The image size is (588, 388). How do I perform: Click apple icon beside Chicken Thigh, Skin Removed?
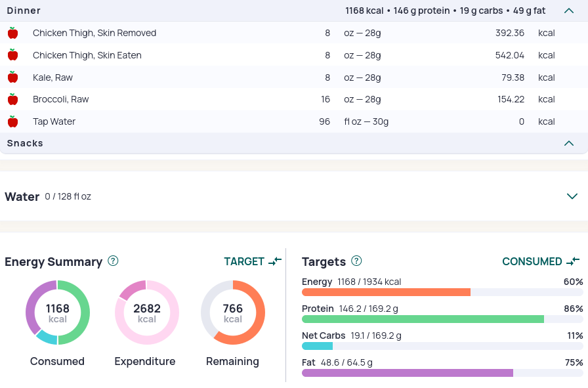(12, 33)
